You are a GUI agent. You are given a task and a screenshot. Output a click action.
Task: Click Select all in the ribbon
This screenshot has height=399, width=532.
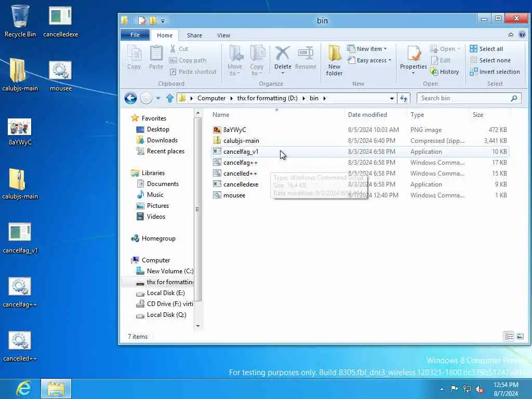click(x=486, y=49)
